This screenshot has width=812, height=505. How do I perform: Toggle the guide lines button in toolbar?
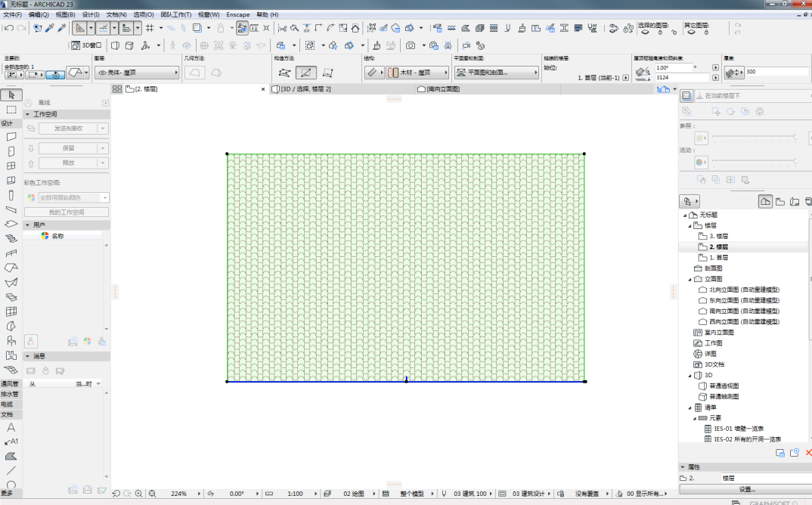pyautogui.click(x=103, y=28)
